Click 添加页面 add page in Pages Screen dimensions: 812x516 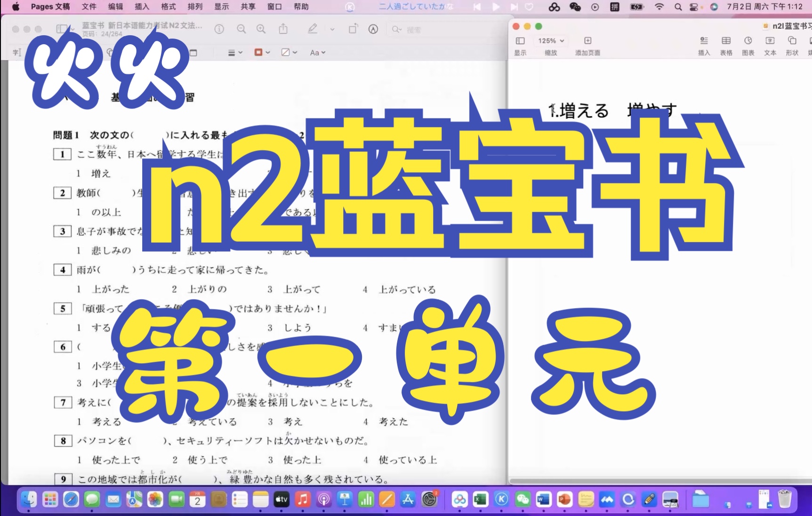(x=587, y=46)
